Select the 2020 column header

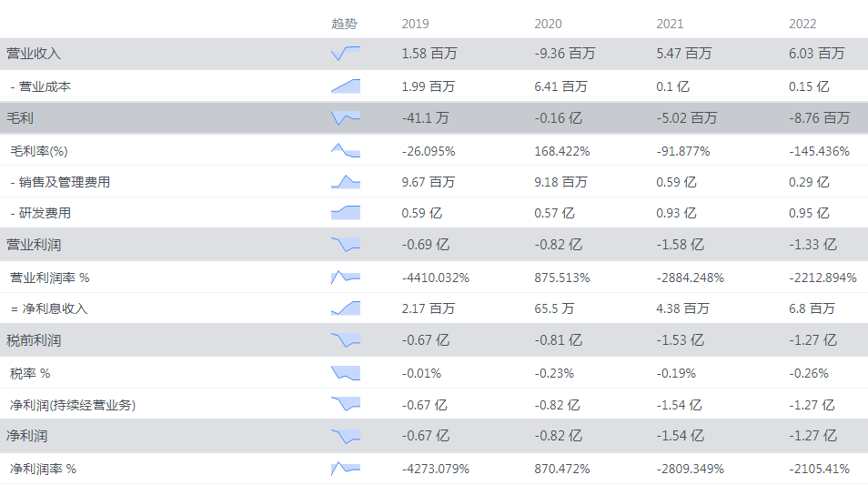coord(548,24)
